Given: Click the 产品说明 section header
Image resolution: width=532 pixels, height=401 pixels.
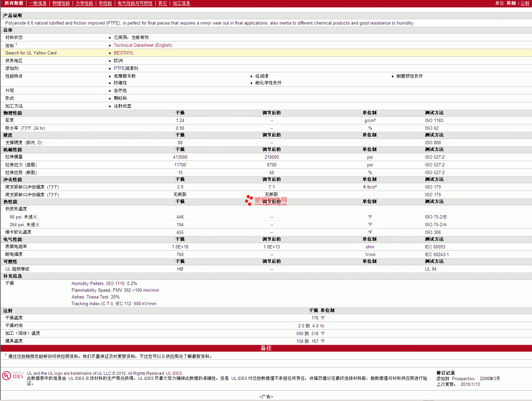Looking at the screenshot, I should 12,15.
